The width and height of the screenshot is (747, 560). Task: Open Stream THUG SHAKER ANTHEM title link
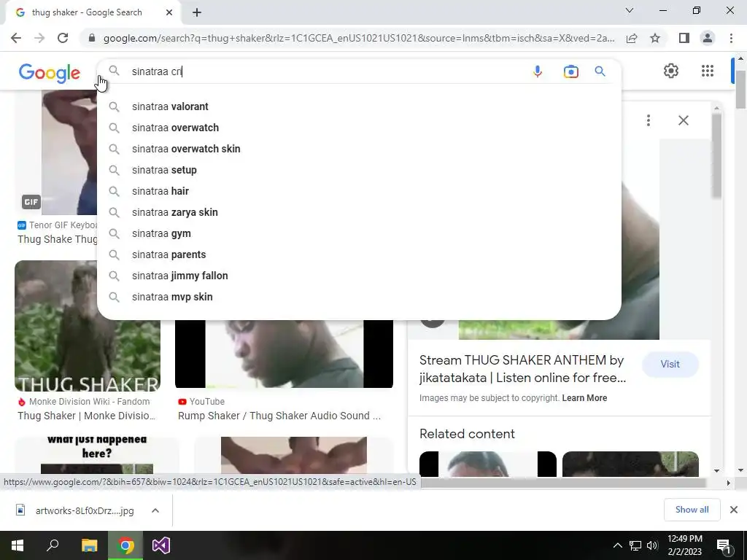522,369
